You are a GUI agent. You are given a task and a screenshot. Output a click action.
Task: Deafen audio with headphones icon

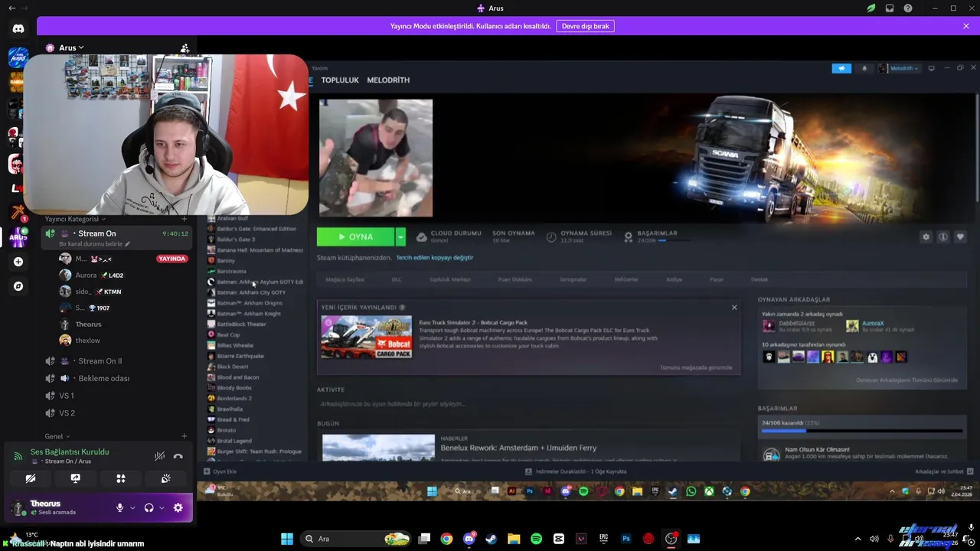pyautogui.click(x=149, y=507)
